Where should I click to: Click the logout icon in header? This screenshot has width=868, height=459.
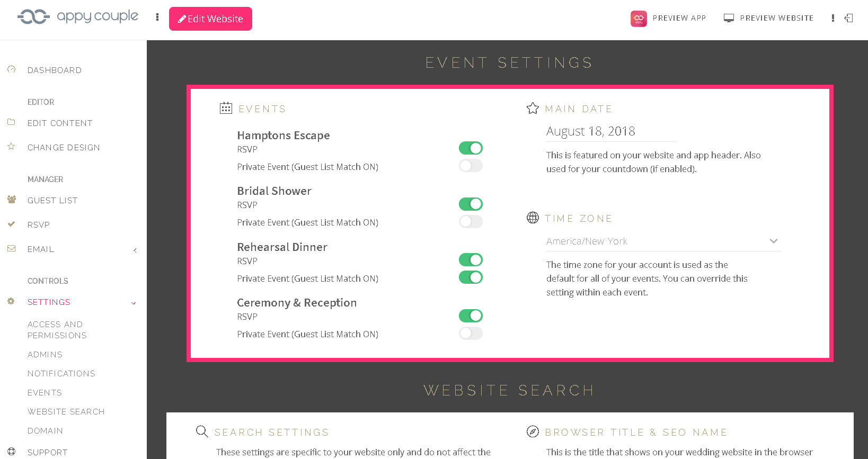(849, 18)
